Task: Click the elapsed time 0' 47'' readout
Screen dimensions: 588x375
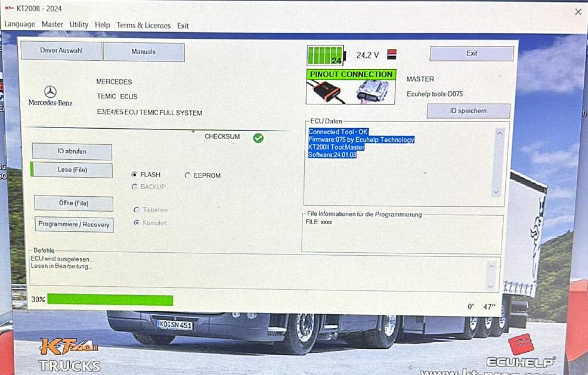Action: 481,307
